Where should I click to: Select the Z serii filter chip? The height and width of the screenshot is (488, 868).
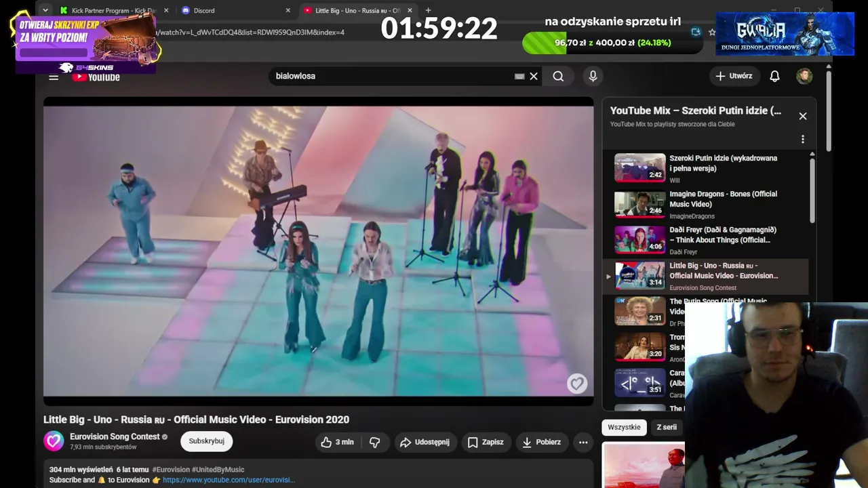(x=667, y=427)
